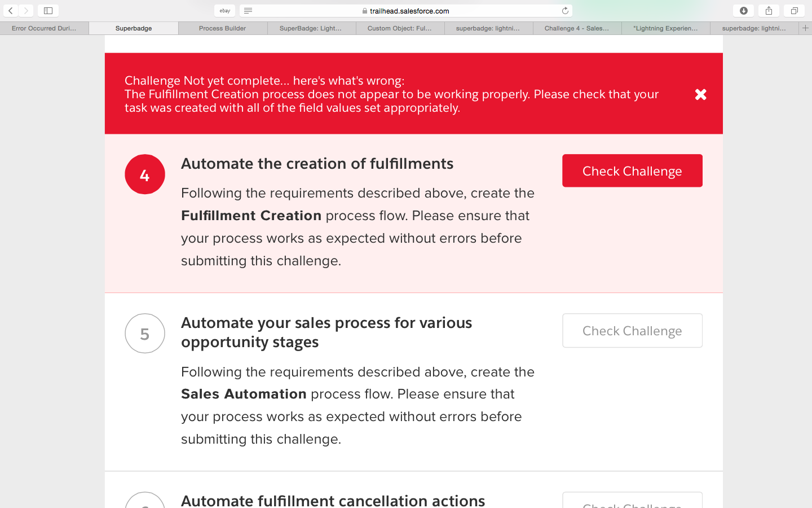Click the step 4 number badge
Viewport: 812px width, 508px height.
[x=145, y=174]
